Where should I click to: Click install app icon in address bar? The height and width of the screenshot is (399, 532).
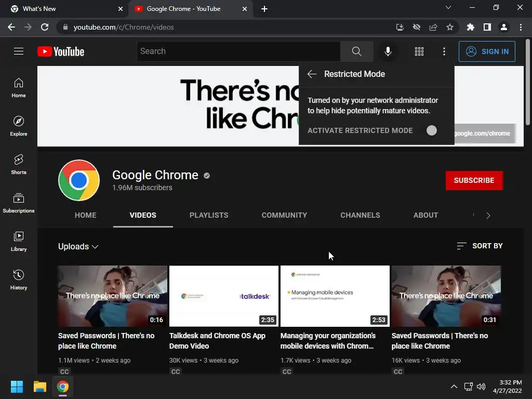click(400, 27)
